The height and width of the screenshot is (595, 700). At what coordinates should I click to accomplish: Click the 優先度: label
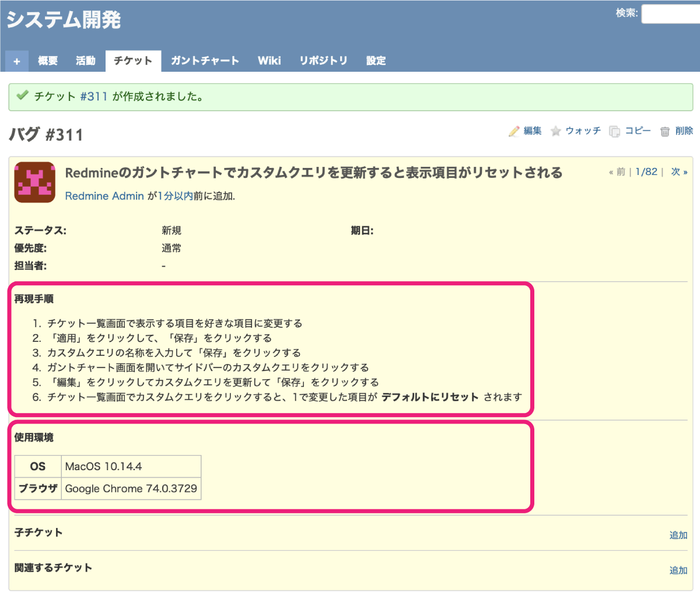coord(30,248)
